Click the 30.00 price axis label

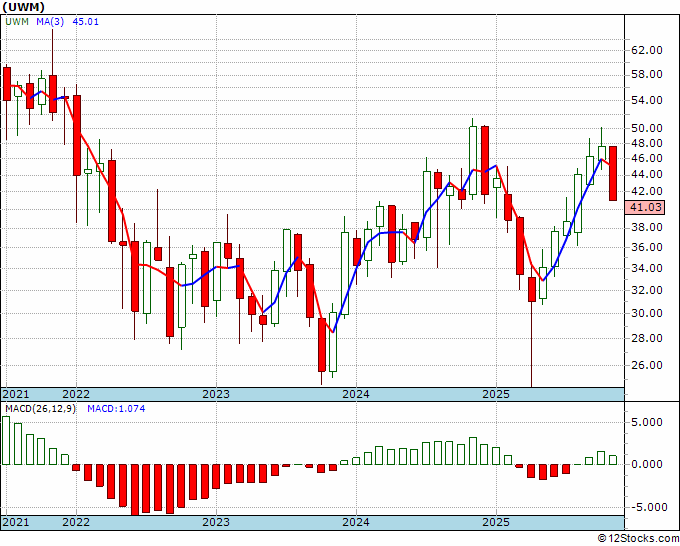647,314
